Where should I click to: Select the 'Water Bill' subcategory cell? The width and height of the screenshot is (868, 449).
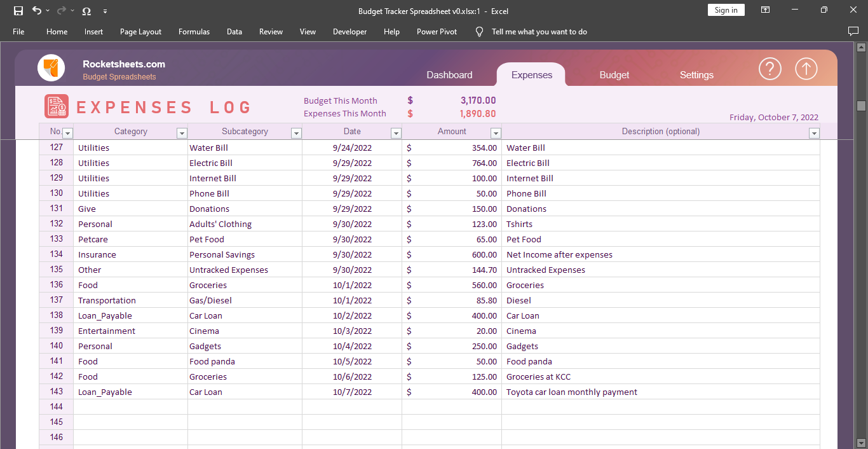(245, 148)
